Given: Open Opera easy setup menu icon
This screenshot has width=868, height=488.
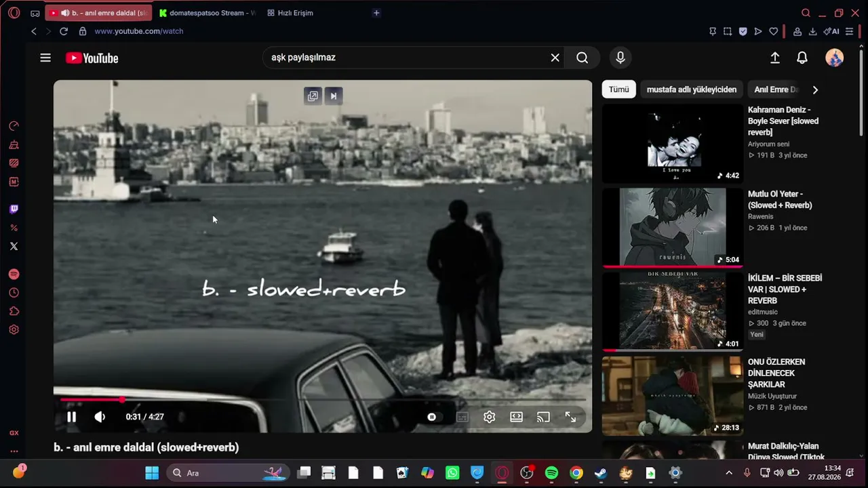Looking at the screenshot, I should [x=849, y=31].
